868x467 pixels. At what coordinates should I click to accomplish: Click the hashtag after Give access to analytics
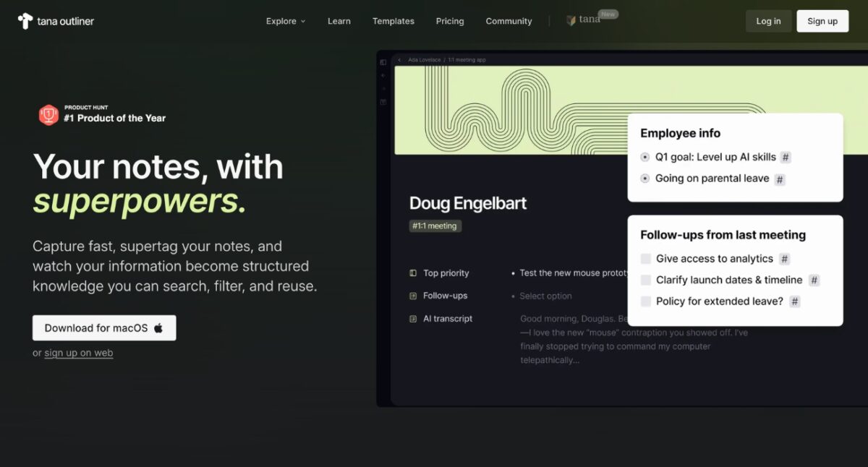click(784, 259)
